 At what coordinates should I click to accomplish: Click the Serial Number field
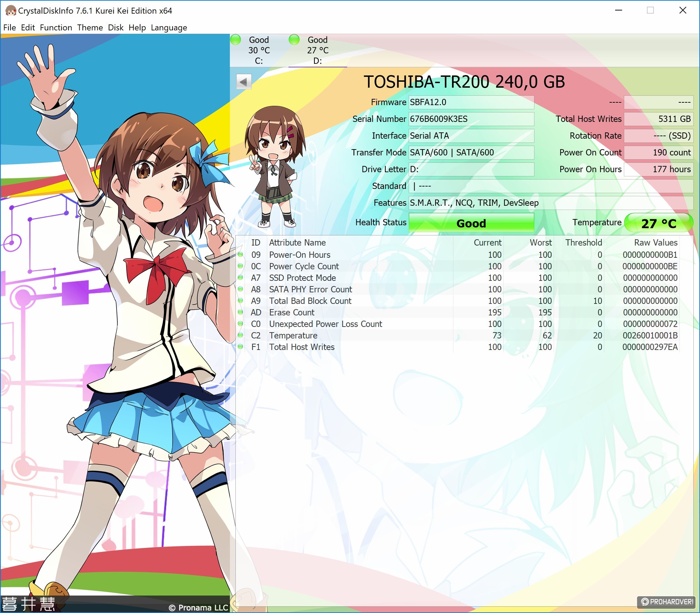pos(471,119)
